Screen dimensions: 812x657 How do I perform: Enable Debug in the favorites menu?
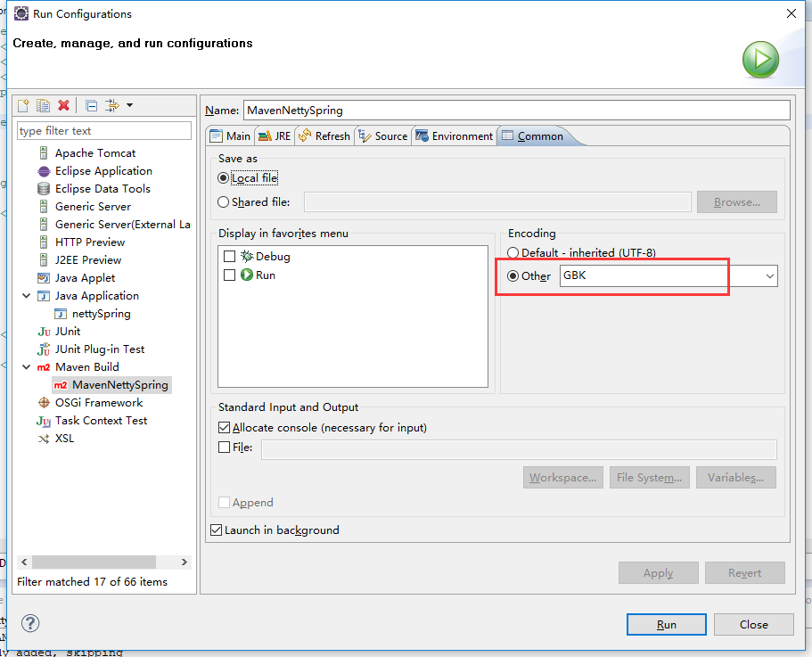pyautogui.click(x=227, y=256)
